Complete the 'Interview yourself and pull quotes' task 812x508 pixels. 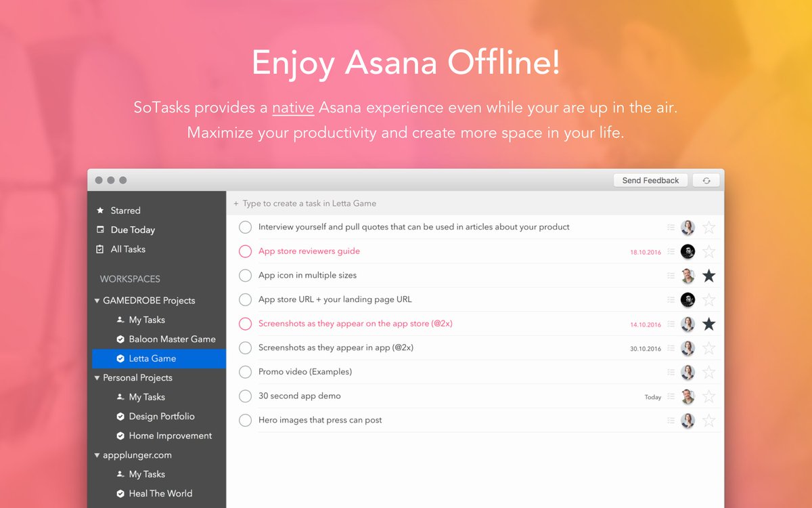[245, 227]
